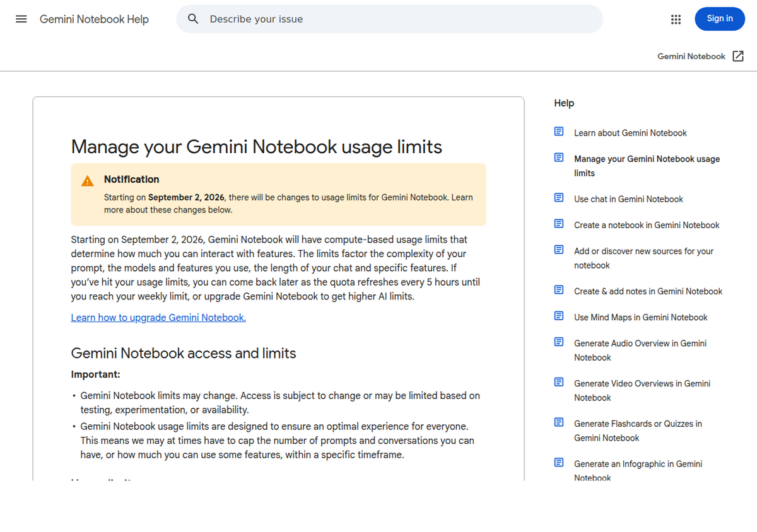Image resolution: width=757 pixels, height=532 pixels.
Task: Click the orange warning triangle icon
Action: (88, 182)
